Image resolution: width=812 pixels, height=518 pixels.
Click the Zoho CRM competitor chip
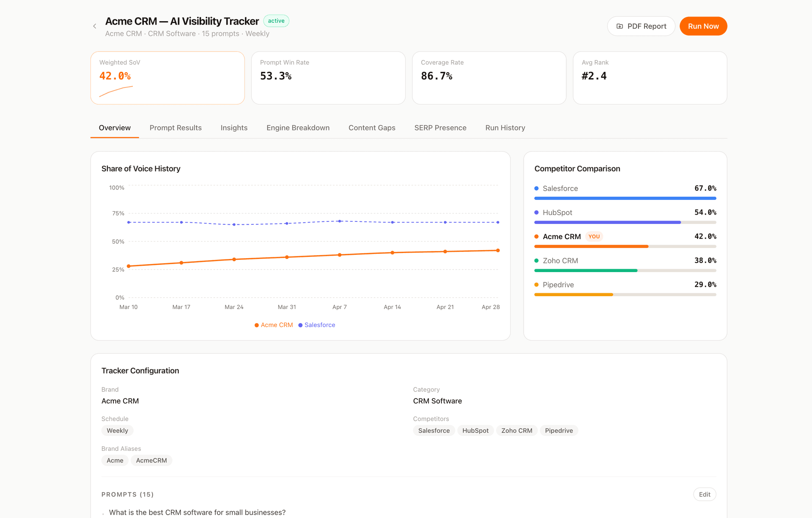click(517, 431)
